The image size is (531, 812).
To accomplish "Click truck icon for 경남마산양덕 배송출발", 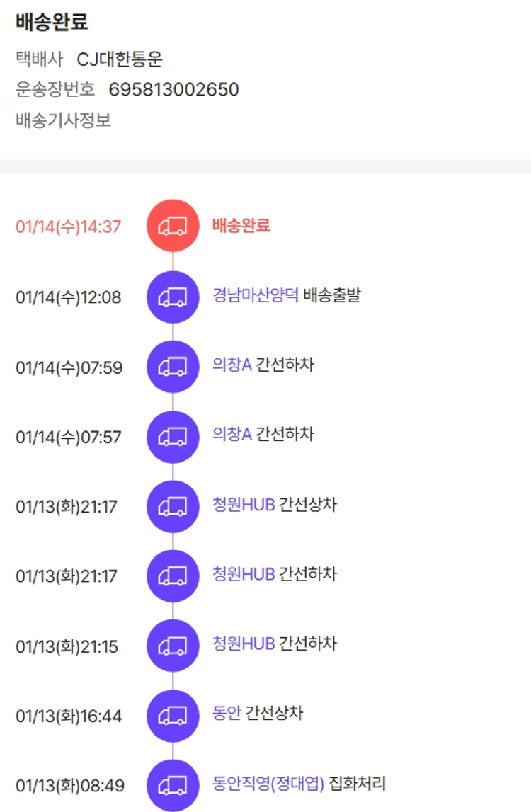I will pos(173,297).
